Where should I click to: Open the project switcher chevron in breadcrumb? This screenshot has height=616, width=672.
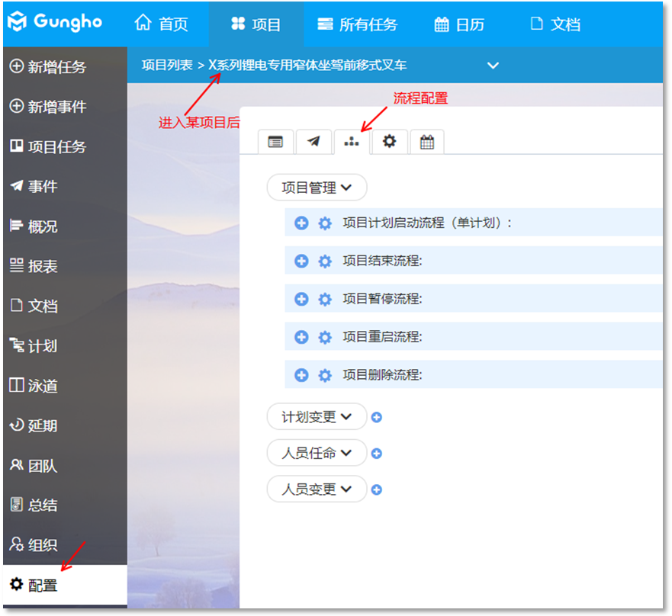493,66
